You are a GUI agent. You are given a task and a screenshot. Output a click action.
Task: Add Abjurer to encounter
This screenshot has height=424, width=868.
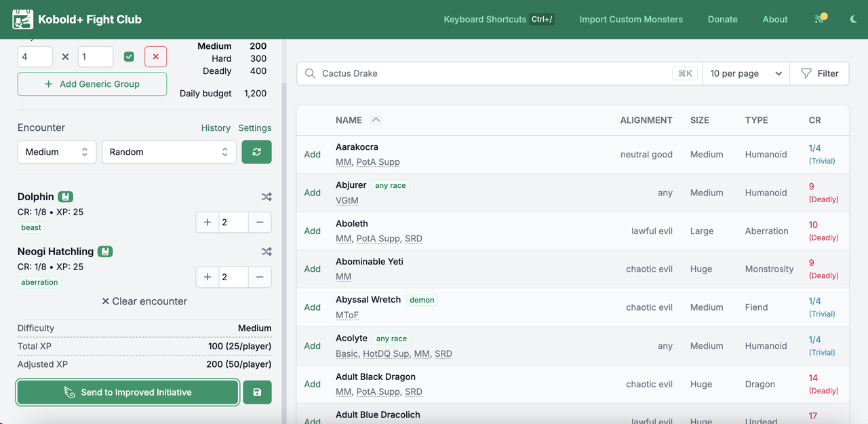[x=313, y=193]
